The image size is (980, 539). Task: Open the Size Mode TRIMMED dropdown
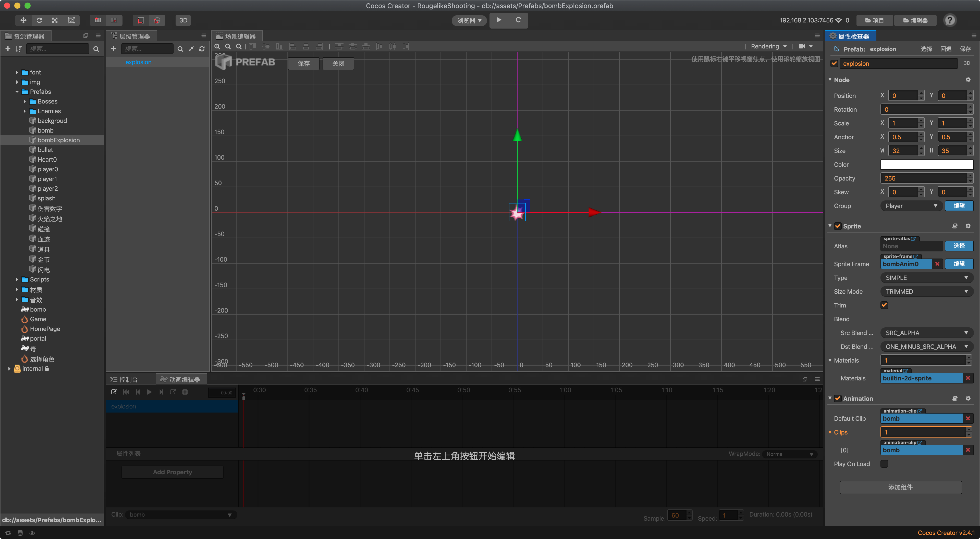coord(926,291)
